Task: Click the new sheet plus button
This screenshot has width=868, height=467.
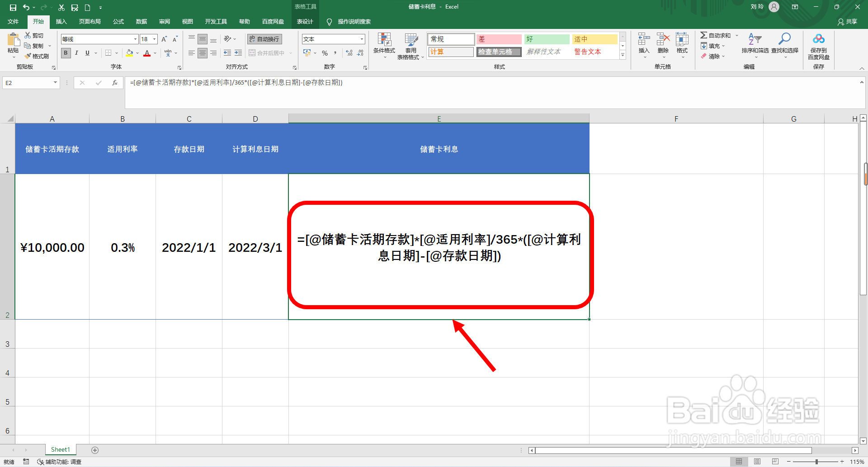Action: click(95, 450)
